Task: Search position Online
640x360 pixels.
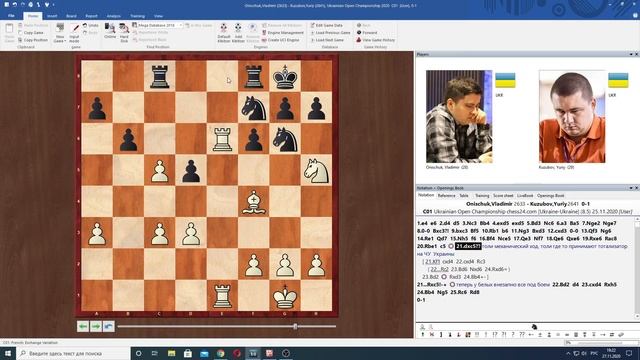Action: (110, 31)
